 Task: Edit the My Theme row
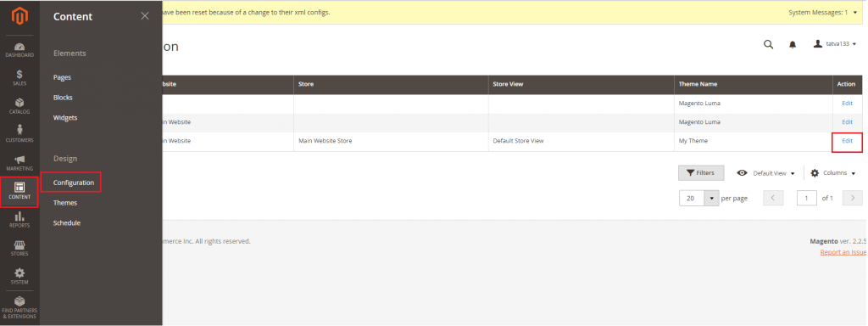tap(847, 141)
